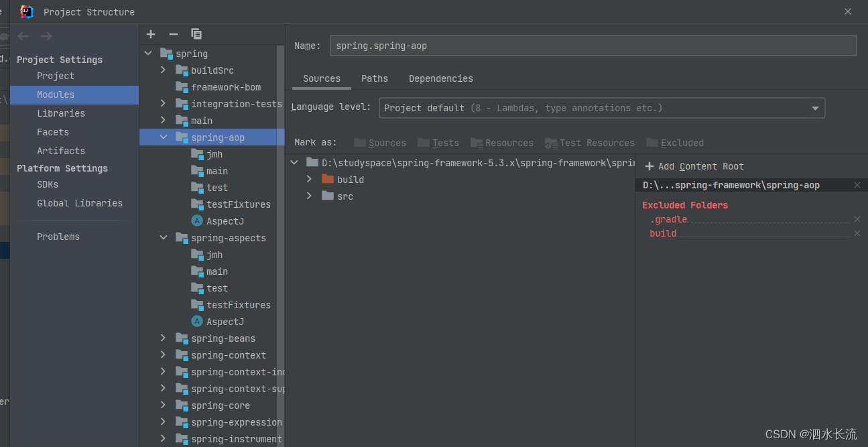The height and width of the screenshot is (447, 868).
Task: Click the Remove module minus icon
Action: point(174,34)
